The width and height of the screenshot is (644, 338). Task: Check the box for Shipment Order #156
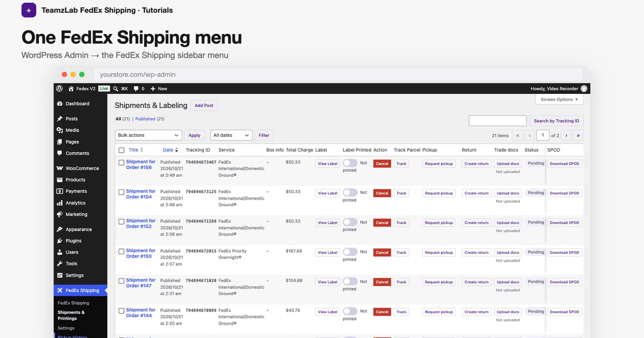(121, 162)
